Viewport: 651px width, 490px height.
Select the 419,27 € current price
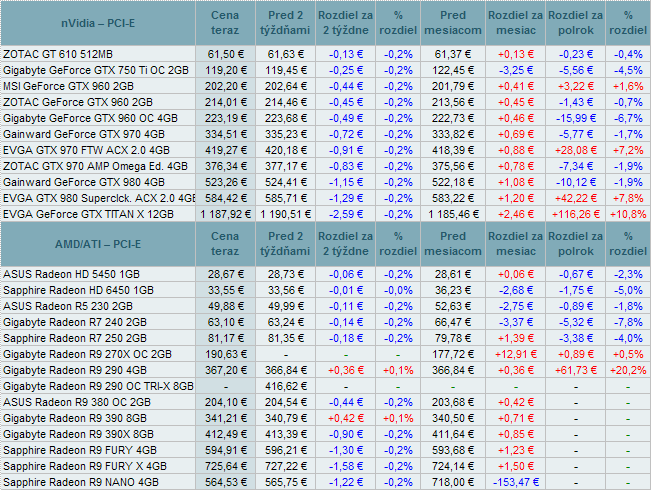(225, 150)
